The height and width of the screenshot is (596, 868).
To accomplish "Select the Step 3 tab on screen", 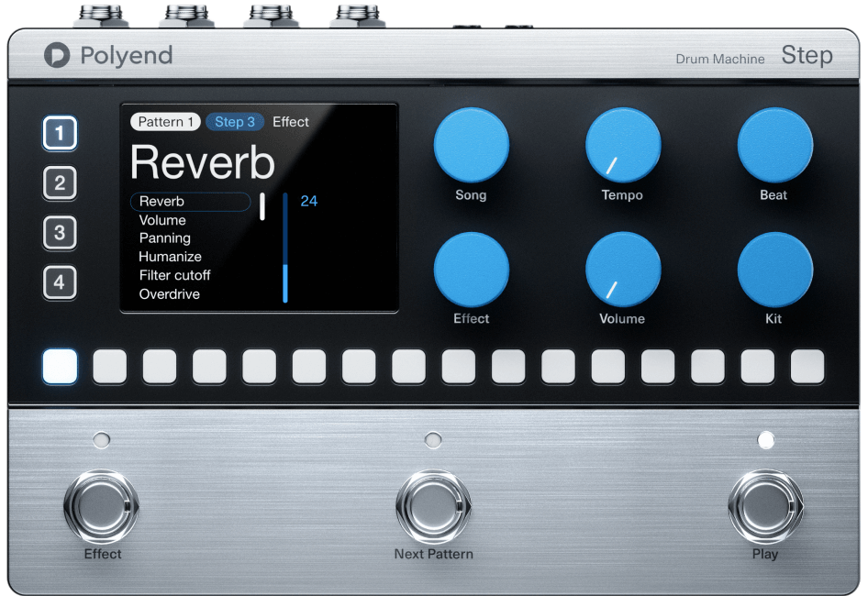I will [x=235, y=122].
